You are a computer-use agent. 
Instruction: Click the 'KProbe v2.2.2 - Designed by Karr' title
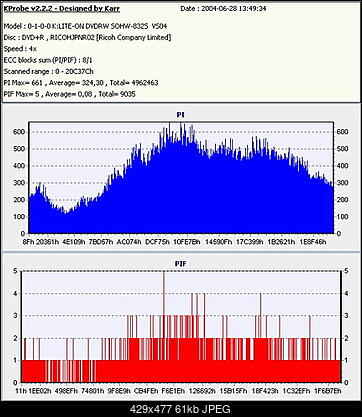point(62,8)
